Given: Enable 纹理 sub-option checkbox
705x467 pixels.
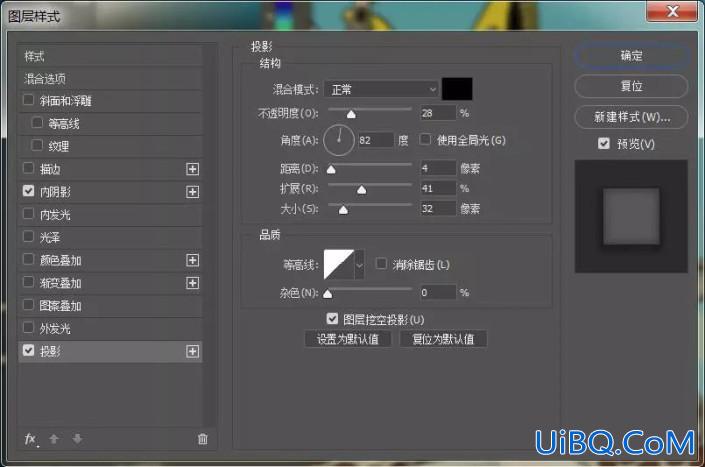Looking at the screenshot, I should tap(37, 145).
